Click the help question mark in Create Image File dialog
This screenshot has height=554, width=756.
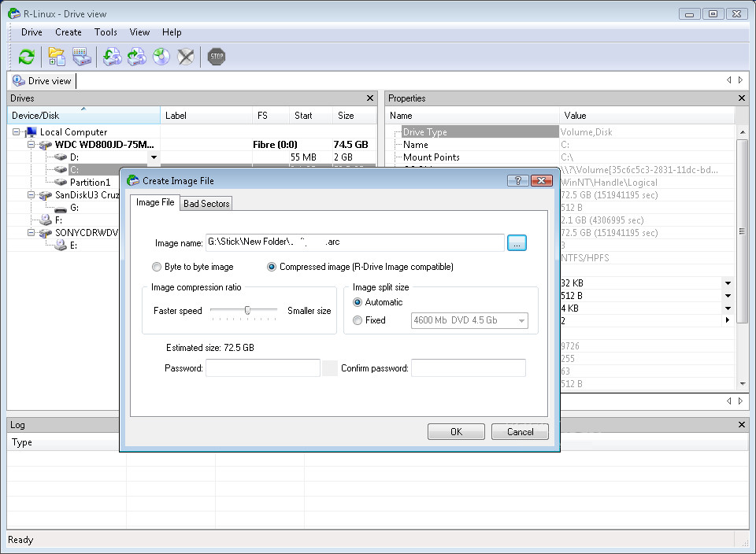[x=518, y=181]
